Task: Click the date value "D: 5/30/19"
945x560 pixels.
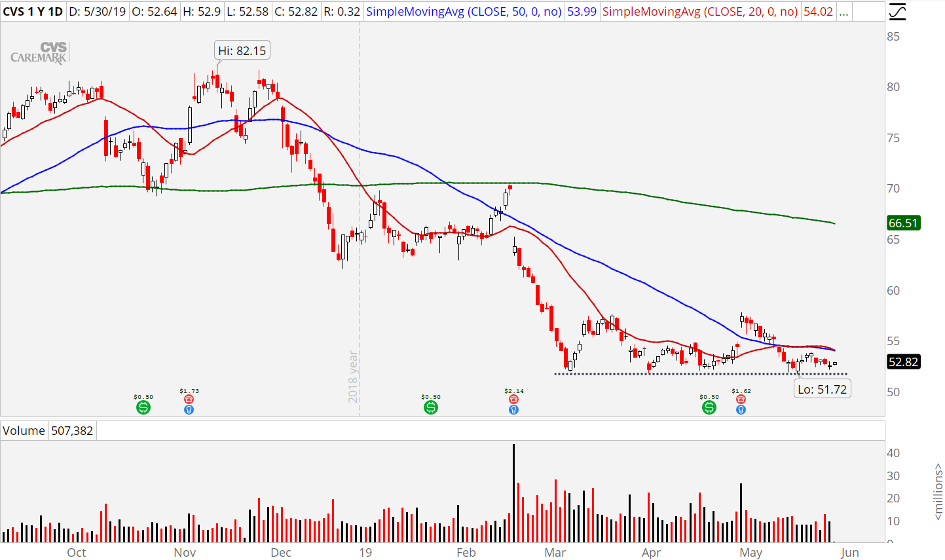Action: (x=98, y=12)
